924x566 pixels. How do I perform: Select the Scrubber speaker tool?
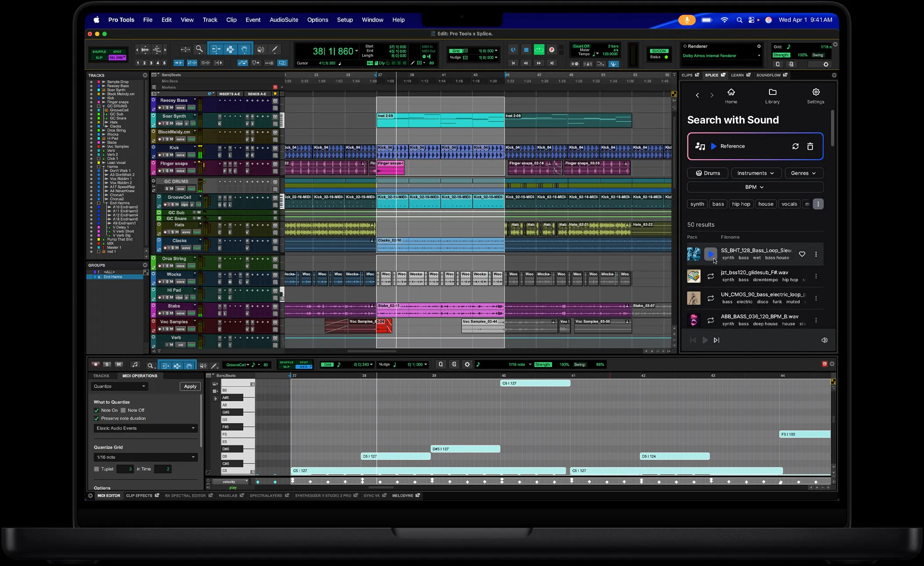point(260,49)
